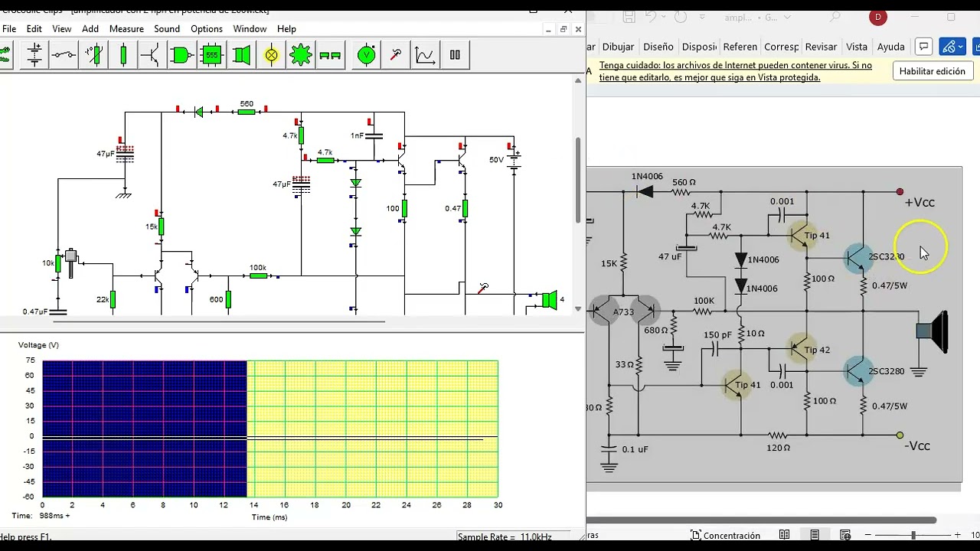Screen dimensions: 980x551
Task: Open the View menu
Action: 62,29
